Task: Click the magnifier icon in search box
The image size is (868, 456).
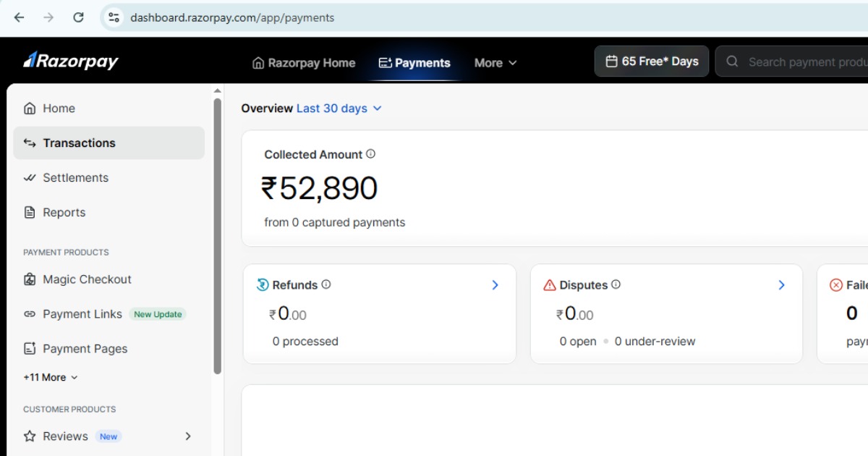Action: click(732, 62)
